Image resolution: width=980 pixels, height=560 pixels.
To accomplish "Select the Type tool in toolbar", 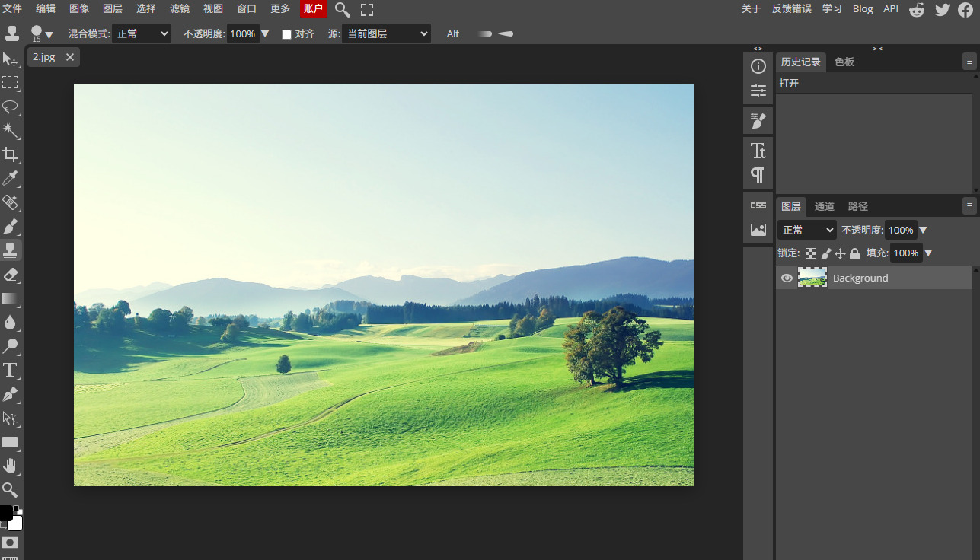I will coord(11,371).
